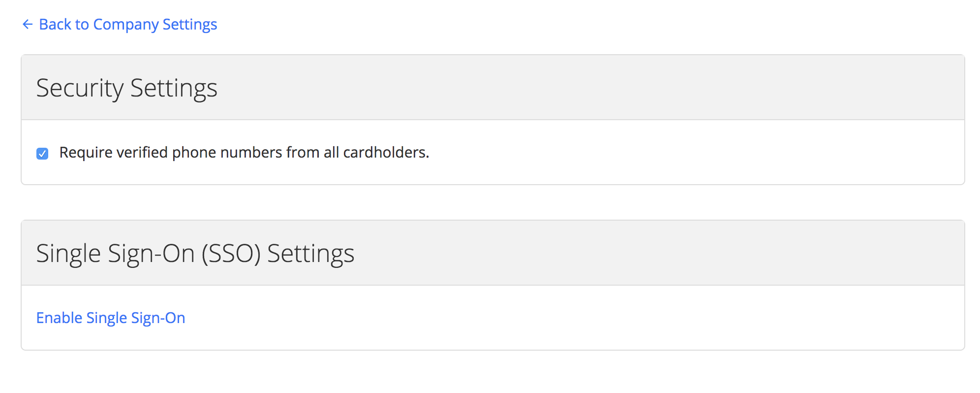Click the word 'Security' in the first heading

(80, 88)
